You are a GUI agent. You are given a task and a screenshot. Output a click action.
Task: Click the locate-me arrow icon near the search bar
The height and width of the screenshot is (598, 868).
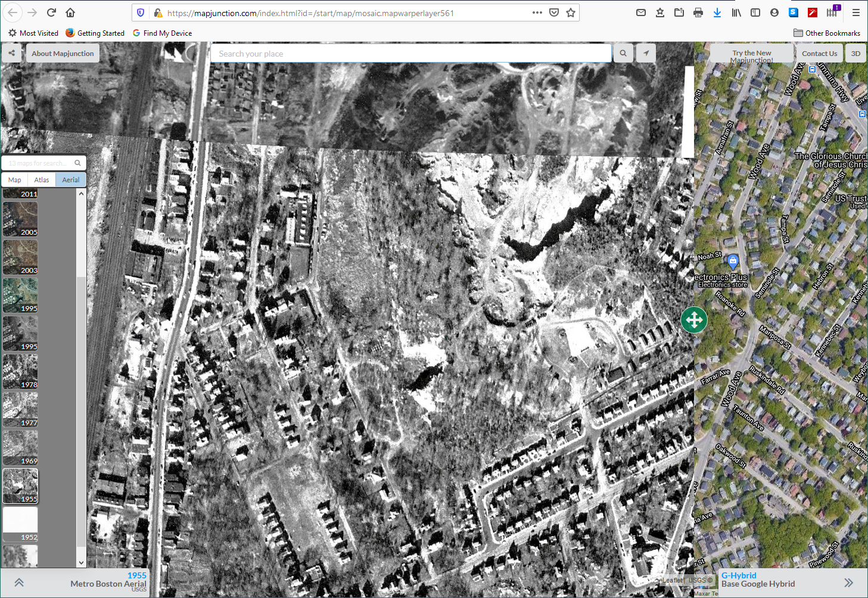[645, 53]
